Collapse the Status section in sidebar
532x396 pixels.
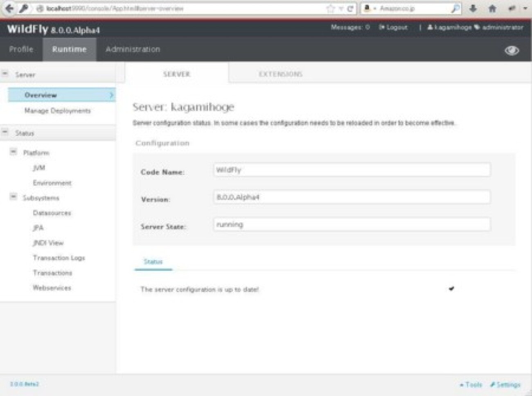pyautogui.click(x=5, y=132)
